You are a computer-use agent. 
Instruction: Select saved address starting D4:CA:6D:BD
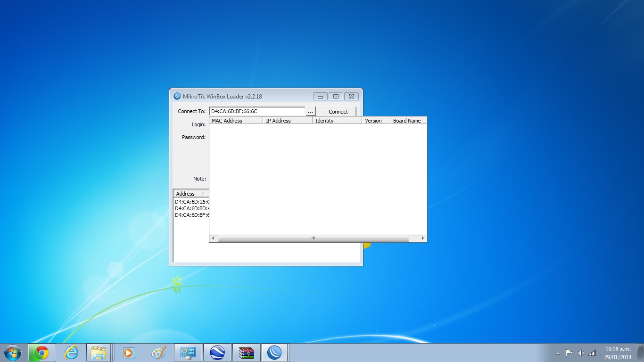pyautogui.click(x=192, y=208)
